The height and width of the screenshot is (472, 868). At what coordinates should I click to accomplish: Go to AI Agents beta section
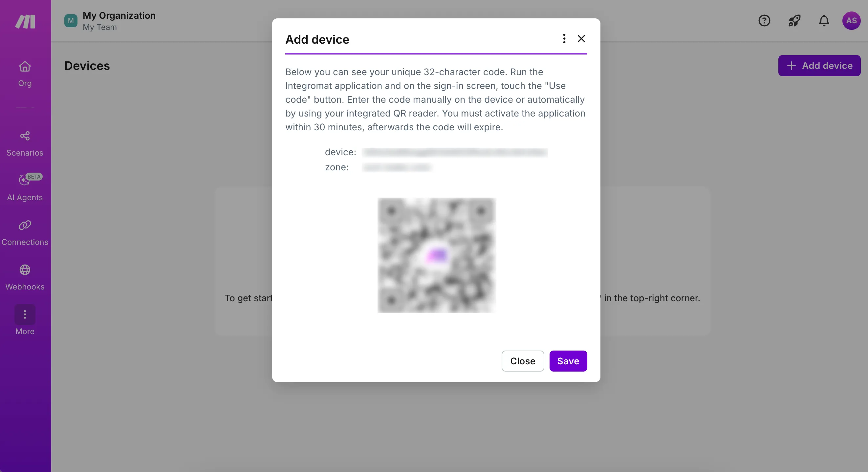click(x=25, y=188)
